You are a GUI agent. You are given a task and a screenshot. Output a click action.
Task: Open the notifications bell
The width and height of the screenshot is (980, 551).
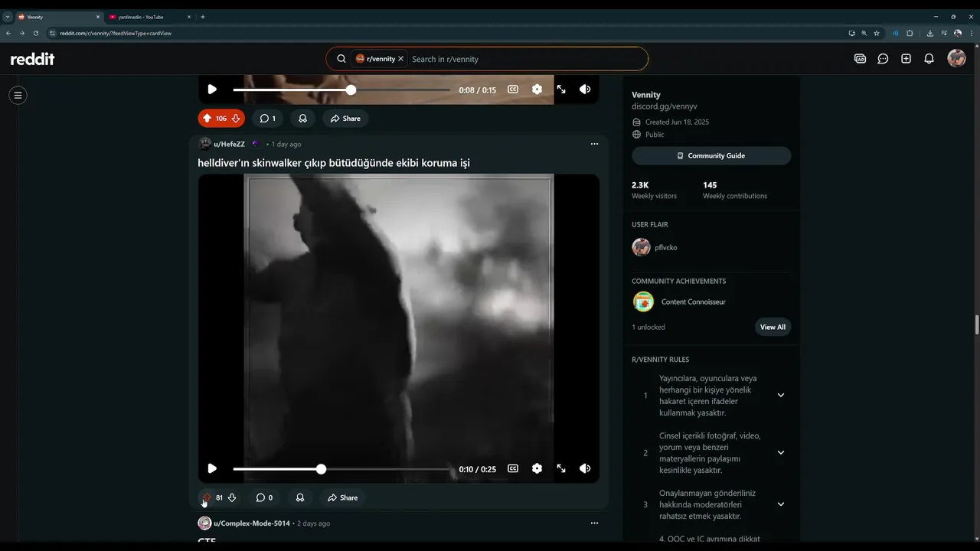pyautogui.click(x=929, y=59)
